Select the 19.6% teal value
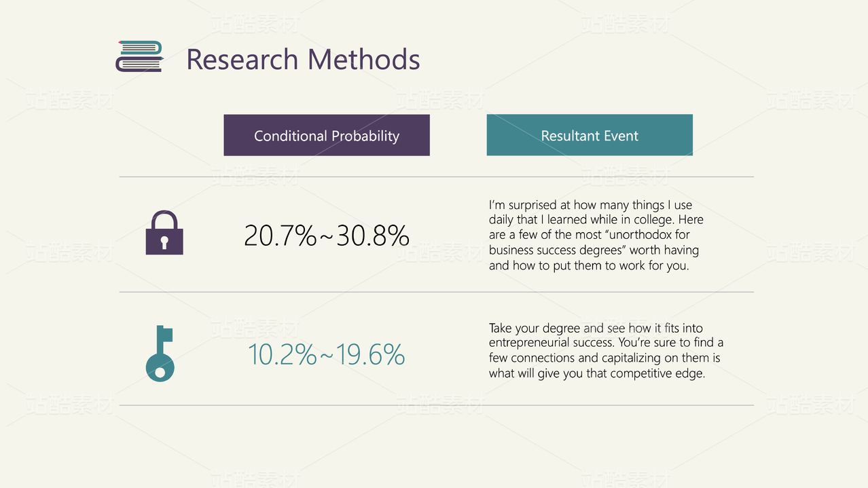Screen dimensions: 868x488 click(370, 355)
